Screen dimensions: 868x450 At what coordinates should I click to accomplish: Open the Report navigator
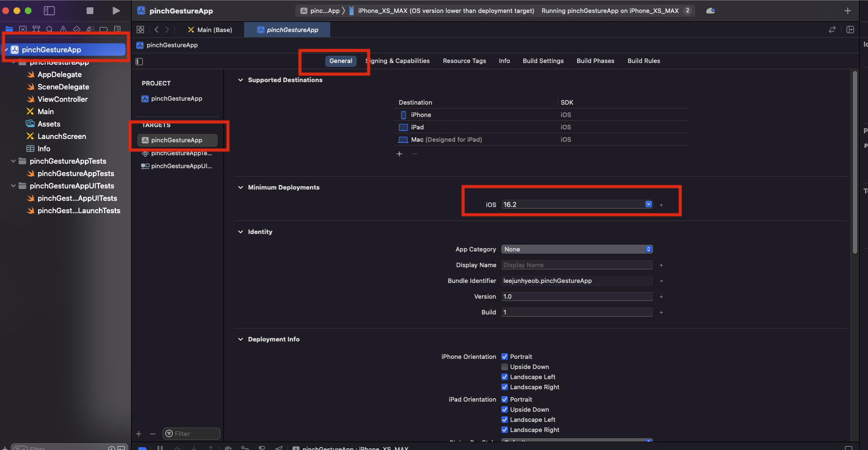click(x=117, y=29)
